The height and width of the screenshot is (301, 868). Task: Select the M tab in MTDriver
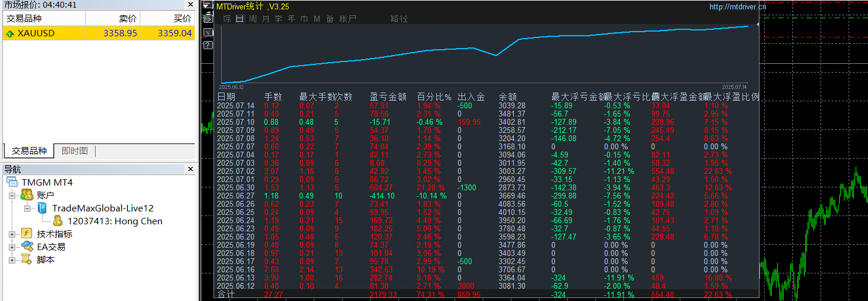click(x=317, y=19)
